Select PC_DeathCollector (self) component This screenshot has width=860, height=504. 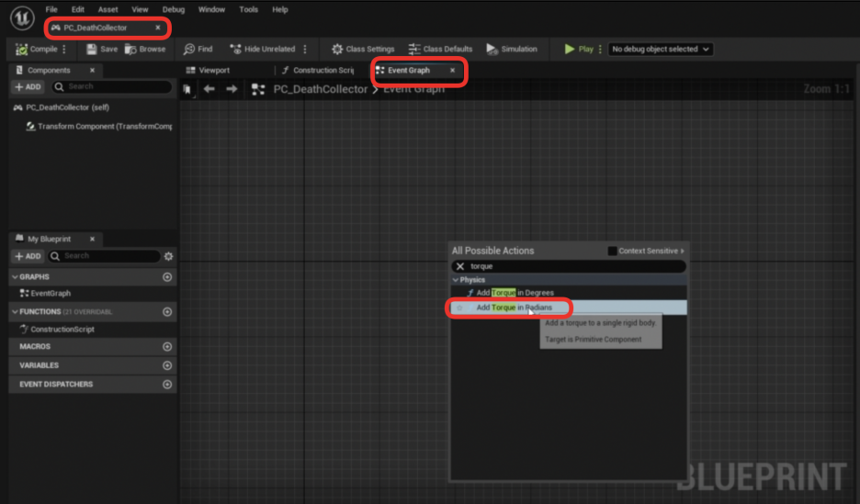click(67, 107)
